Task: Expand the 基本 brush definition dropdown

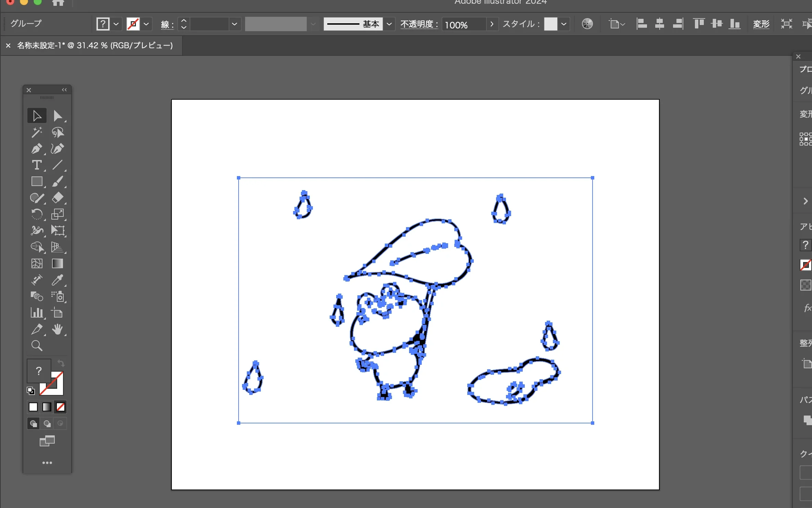Action: [x=389, y=24]
